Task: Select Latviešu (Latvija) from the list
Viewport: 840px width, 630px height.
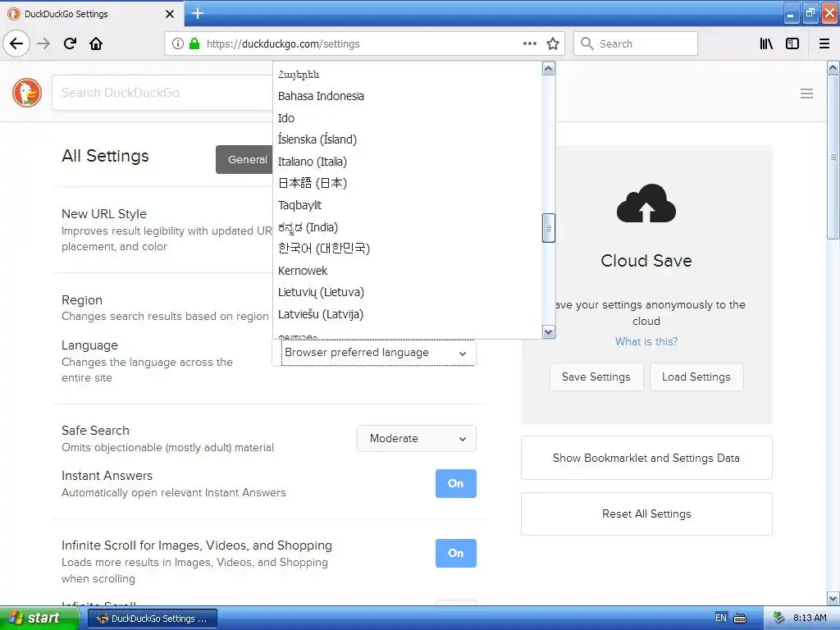Action: (407, 314)
